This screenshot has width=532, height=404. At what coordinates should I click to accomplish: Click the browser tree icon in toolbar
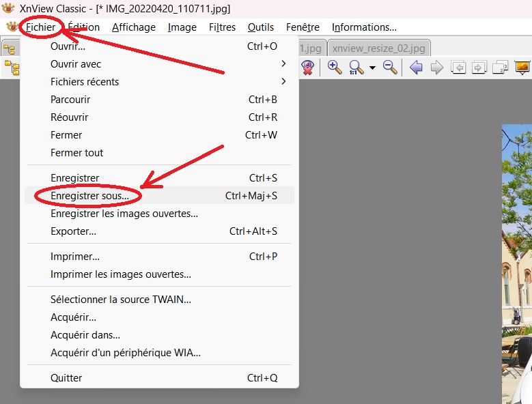tap(12, 68)
